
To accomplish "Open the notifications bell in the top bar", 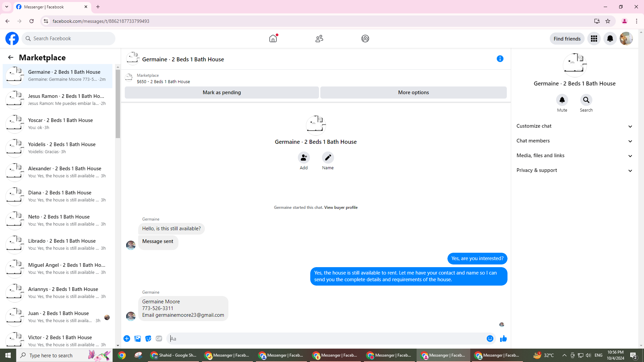I will tap(610, 39).
